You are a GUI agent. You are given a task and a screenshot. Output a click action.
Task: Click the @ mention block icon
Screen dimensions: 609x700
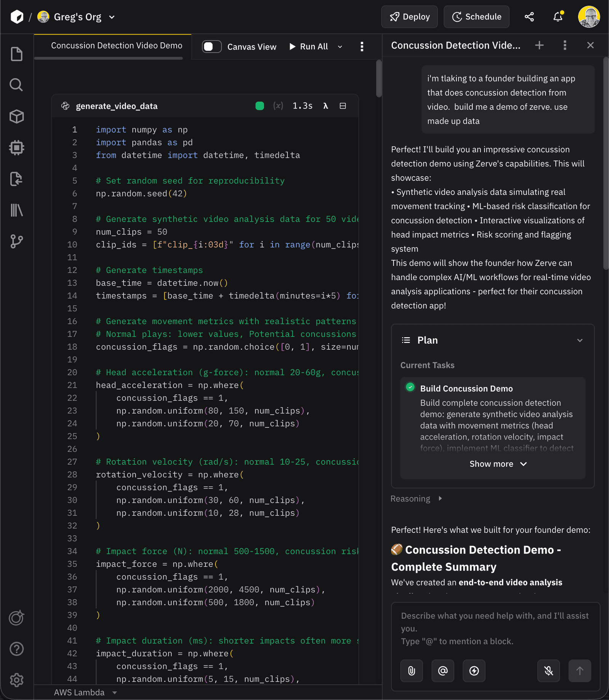[x=443, y=671]
